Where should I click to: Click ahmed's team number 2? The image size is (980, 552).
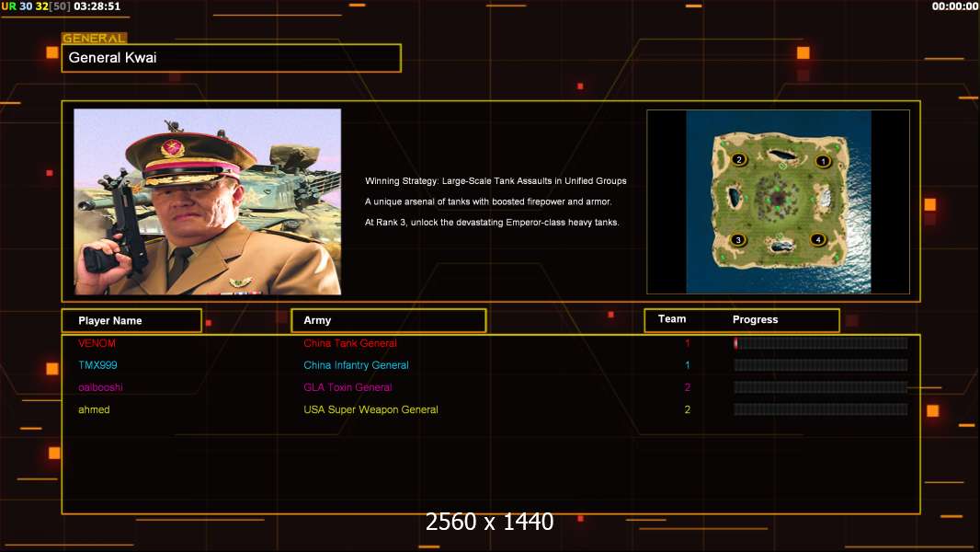click(687, 409)
